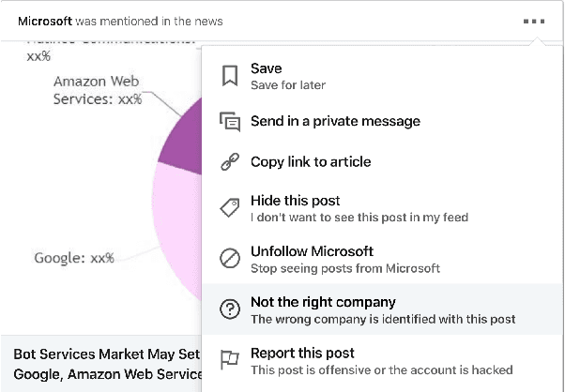This screenshot has height=392, width=565.
Task: Click the flag report icon
Action: [x=229, y=360]
